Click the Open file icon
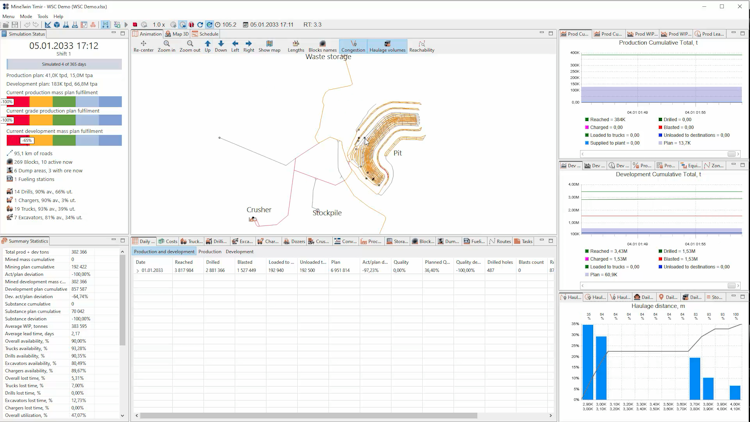Image resolution: width=750 pixels, height=422 pixels. click(x=6, y=24)
